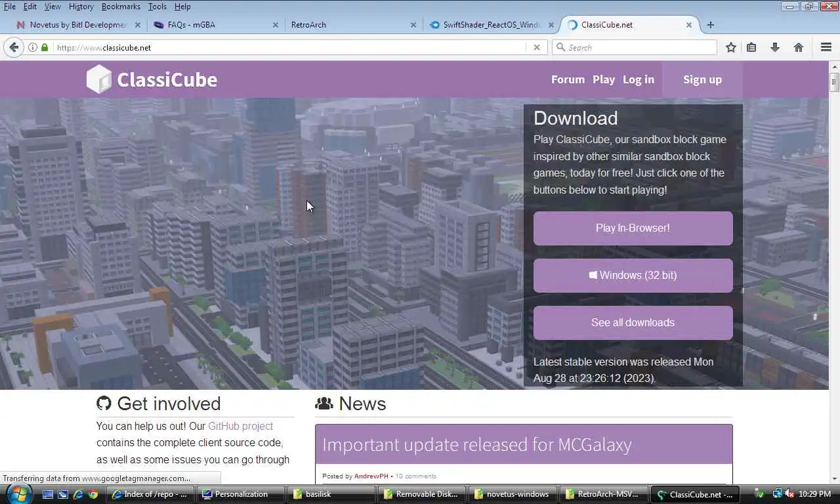Screen dimensions: 840x504
Task: Click the safely remove hardware tray icon
Action: click(759, 493)
